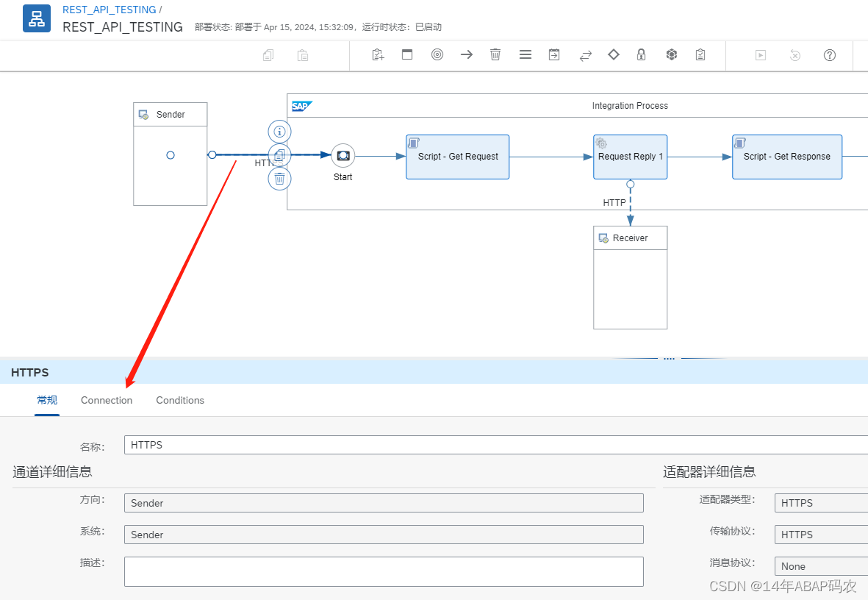Open the simulation play icon in the toolbar
The width and height of the screenshot is (868, 600).
click(760, 54)
